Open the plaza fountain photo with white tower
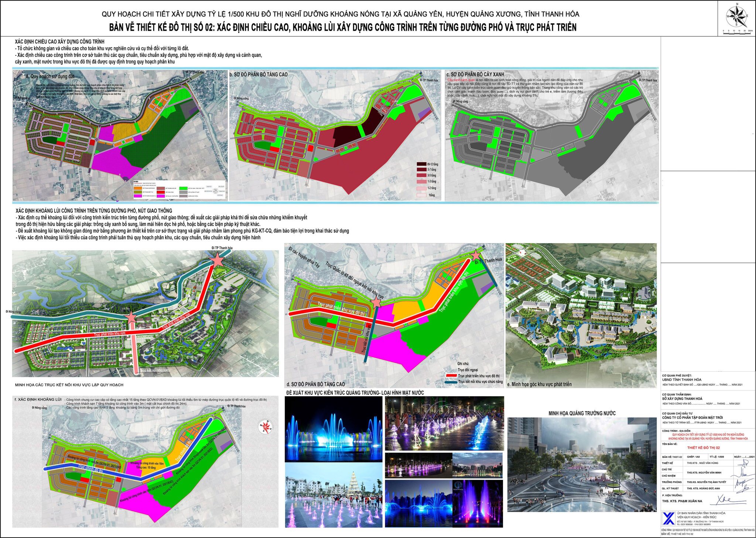 coord(333,495)
